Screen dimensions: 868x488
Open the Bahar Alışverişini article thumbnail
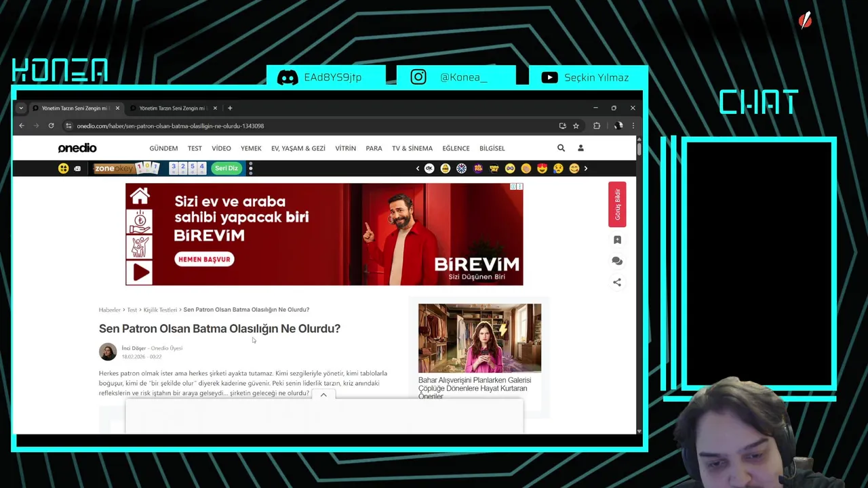point(479,338)
